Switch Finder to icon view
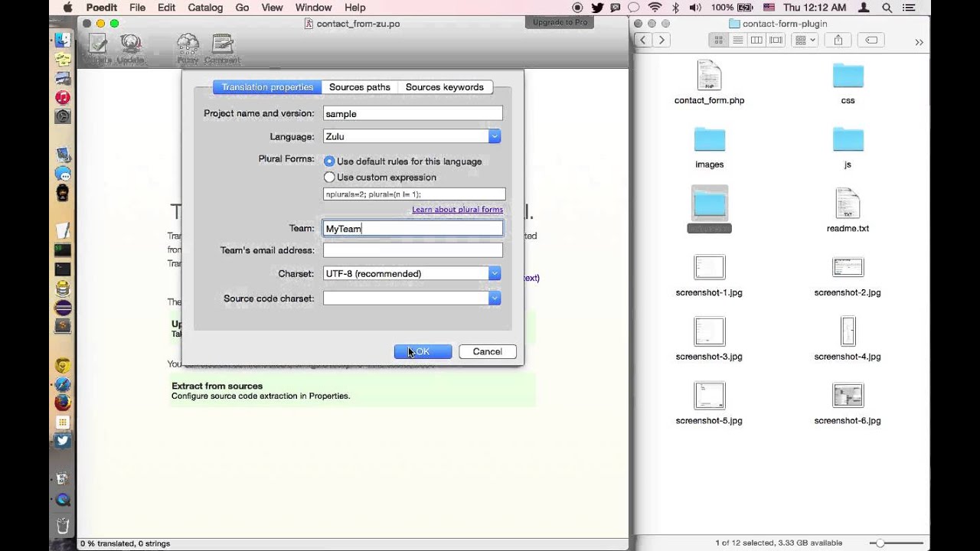This screenshot has width=980, height=551. tap(718, 40)
